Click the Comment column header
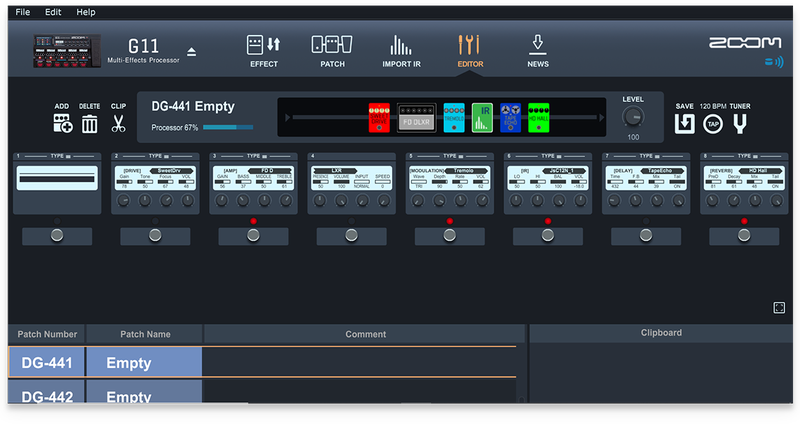 (x=365, y=335)
